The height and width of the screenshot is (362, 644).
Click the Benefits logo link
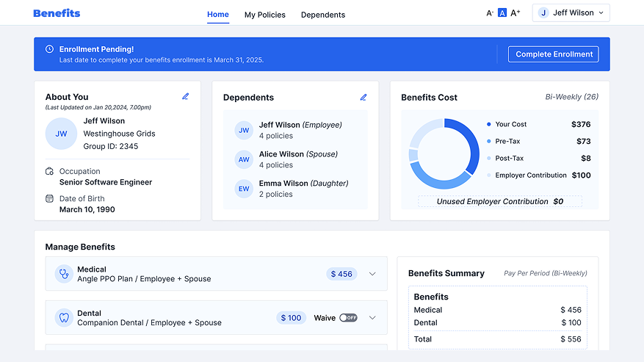[x=57, y=13]
